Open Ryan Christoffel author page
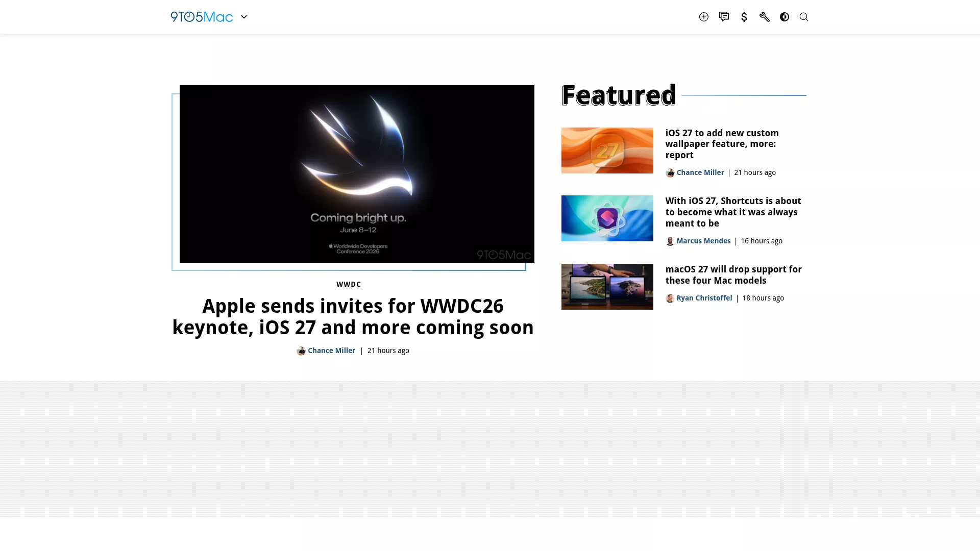 tap(704, 298)
